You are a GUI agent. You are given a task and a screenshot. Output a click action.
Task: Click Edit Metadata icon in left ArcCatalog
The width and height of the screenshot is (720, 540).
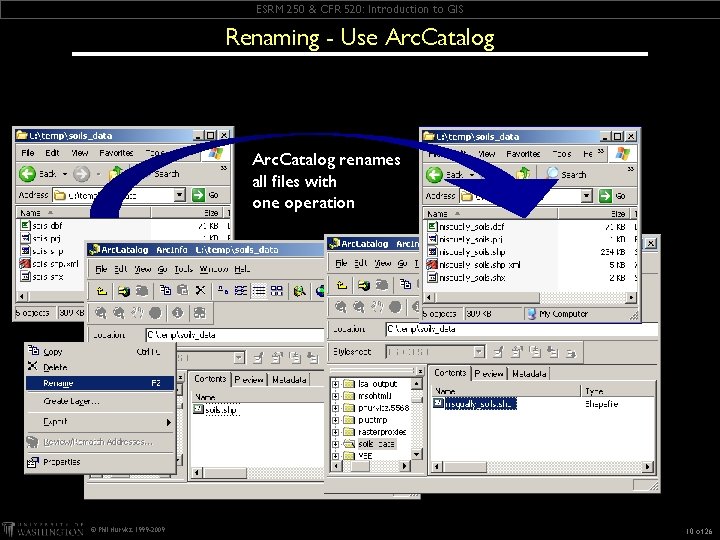(259, 357)
